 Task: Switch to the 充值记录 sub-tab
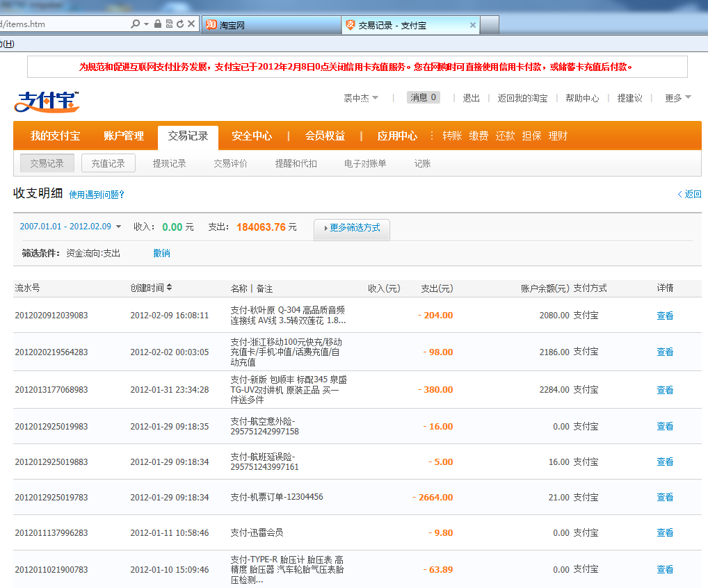pos(108,163)
